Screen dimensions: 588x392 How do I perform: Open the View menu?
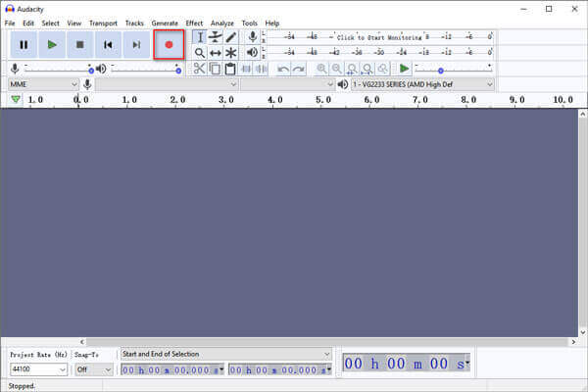click(73, 24)
